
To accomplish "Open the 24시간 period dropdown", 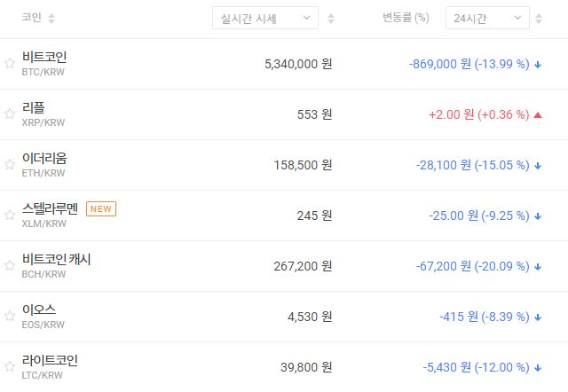I will coord(486,18).
